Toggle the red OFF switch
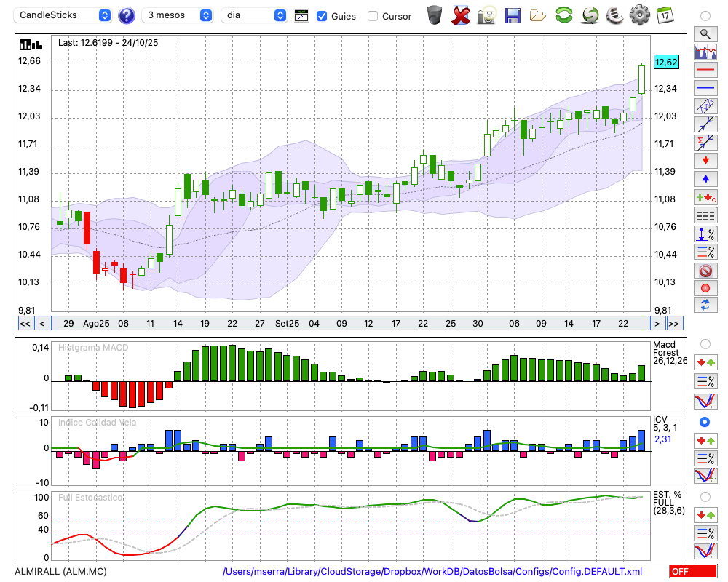The image size is (728, 582). tap(693, 571)
